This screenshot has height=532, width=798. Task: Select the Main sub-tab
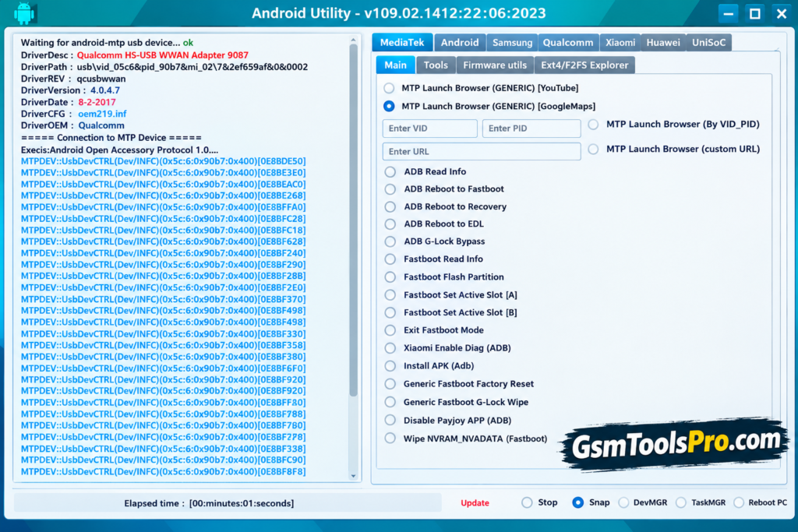click(x=395, y=65)
